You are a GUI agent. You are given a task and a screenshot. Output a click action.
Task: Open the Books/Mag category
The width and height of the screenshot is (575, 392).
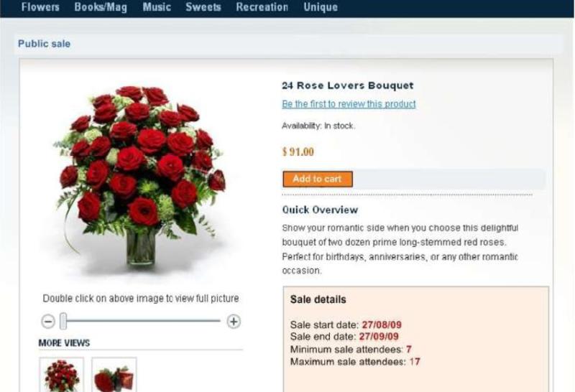coord(101,7)
